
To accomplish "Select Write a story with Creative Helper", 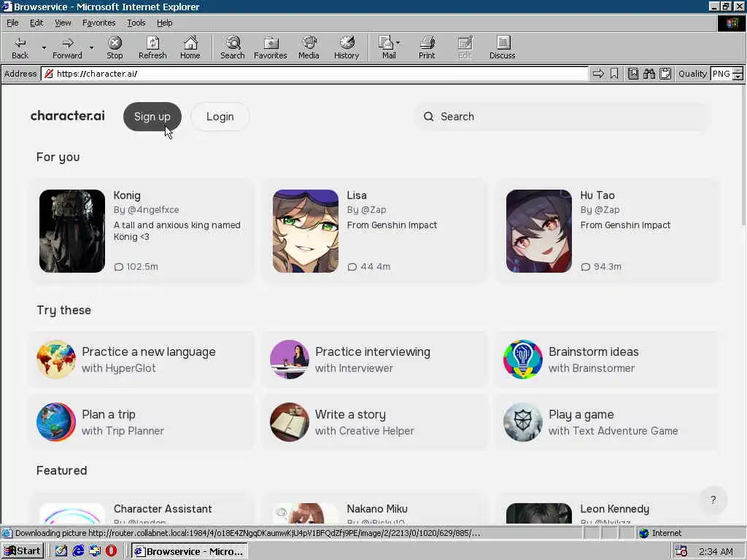I will coord(376,422).
